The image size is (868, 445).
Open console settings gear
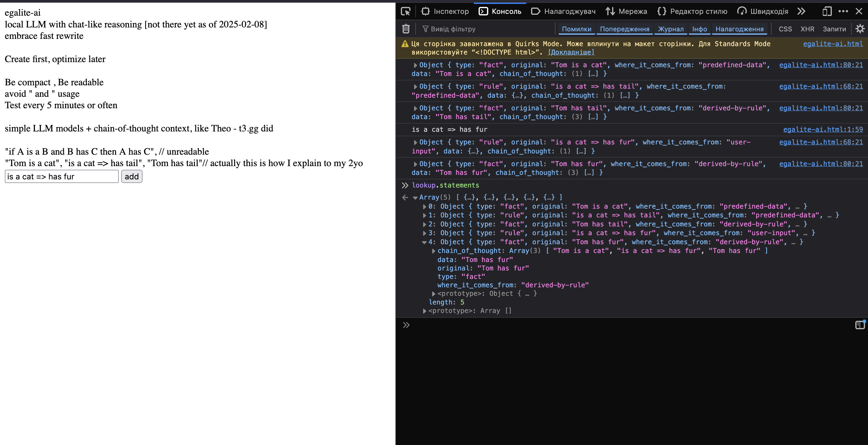click(860, 29)
